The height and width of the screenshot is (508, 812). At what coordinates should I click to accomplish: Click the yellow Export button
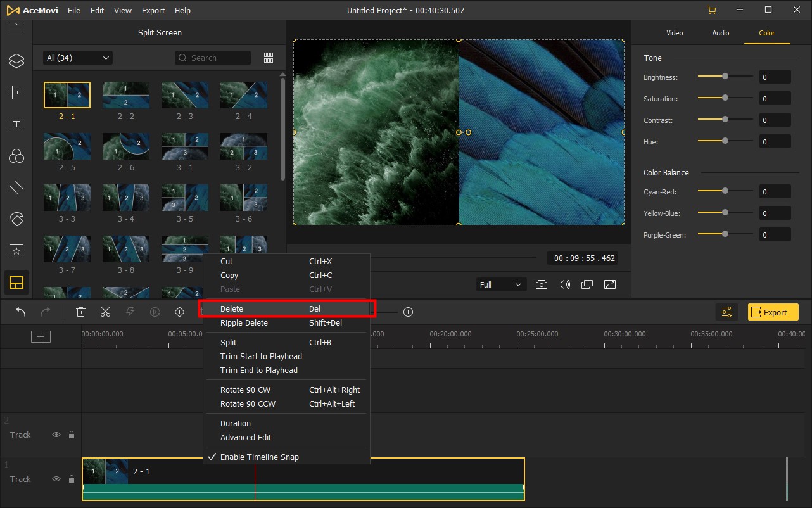773,312
